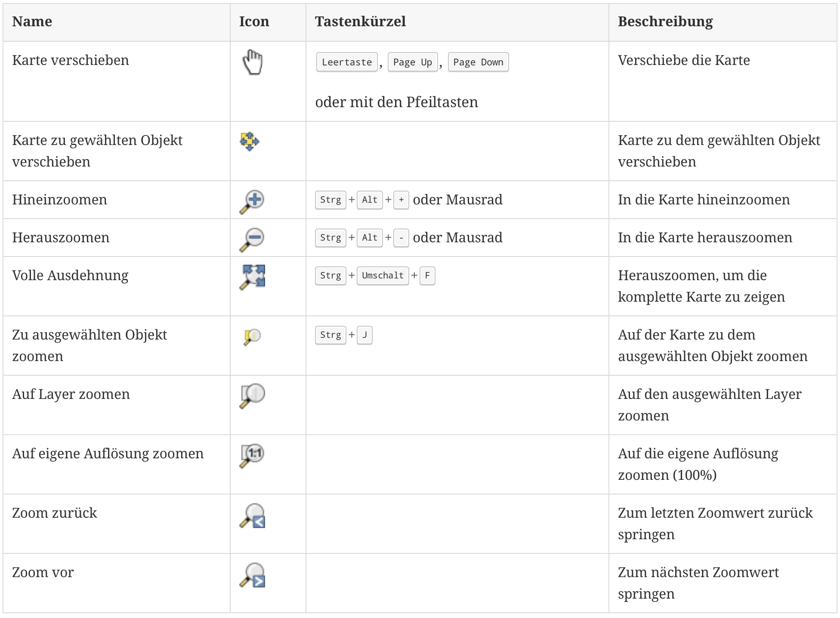Click the 'Auf eigene Auflösung zoomen' text
Image resolution: width=840 pixels, height=618 pixels.
click(108, 454)
